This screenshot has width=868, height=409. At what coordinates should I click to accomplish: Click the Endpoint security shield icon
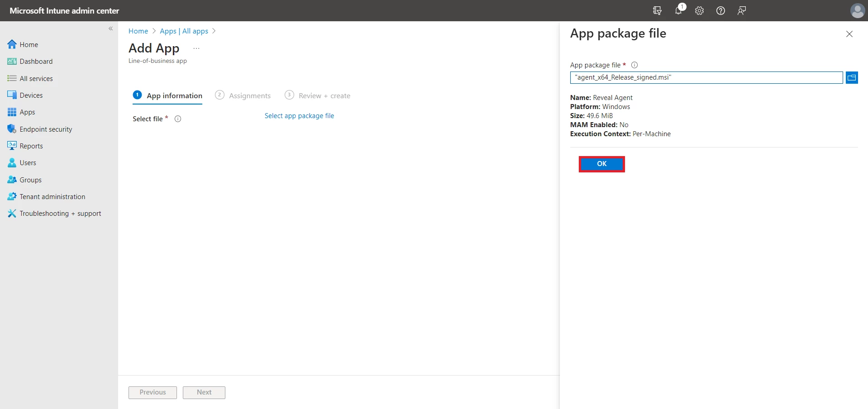pos(12,129)
